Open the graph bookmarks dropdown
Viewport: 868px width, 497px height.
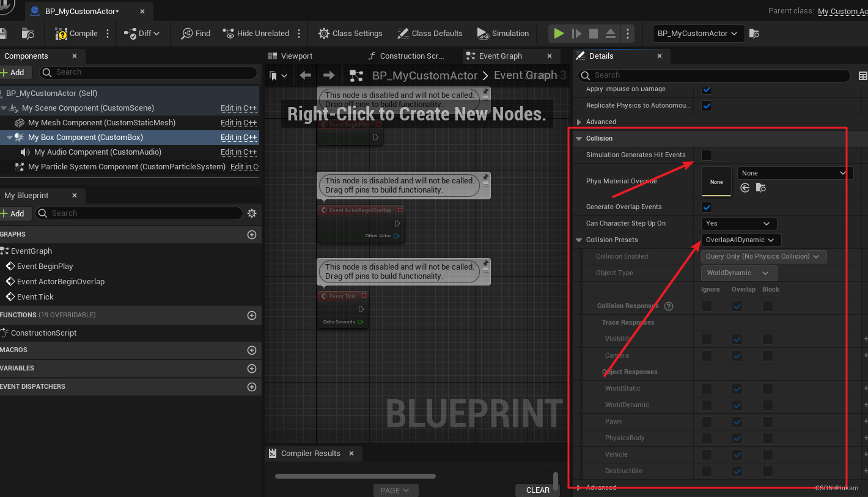pyautogui.click(x=278, y=76)
